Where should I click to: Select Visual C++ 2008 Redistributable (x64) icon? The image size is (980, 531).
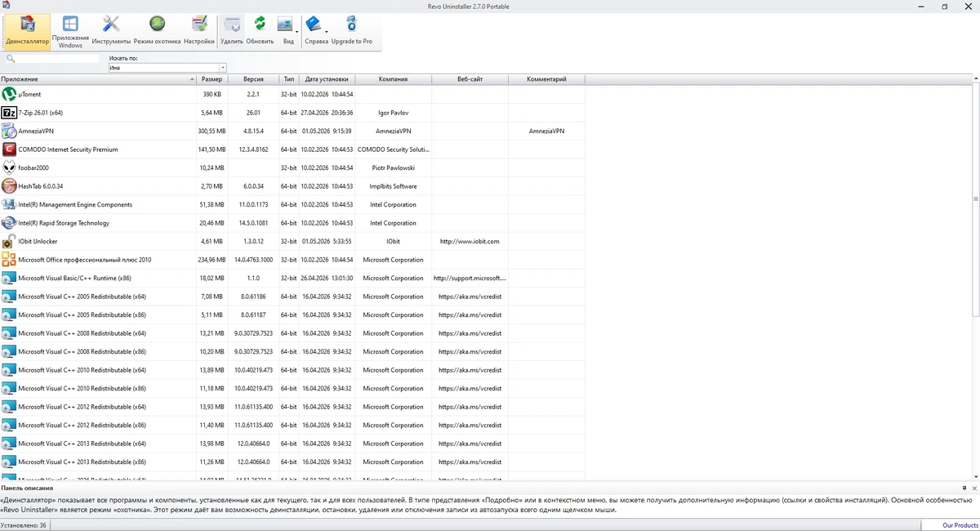pyautogui.click(x=9, y=333)
